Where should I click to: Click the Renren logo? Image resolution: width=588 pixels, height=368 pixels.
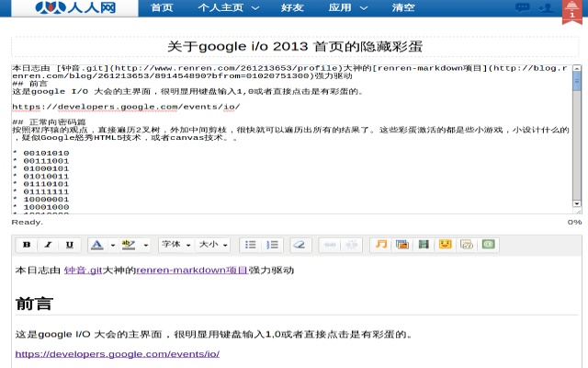click(x=75, y=7)
